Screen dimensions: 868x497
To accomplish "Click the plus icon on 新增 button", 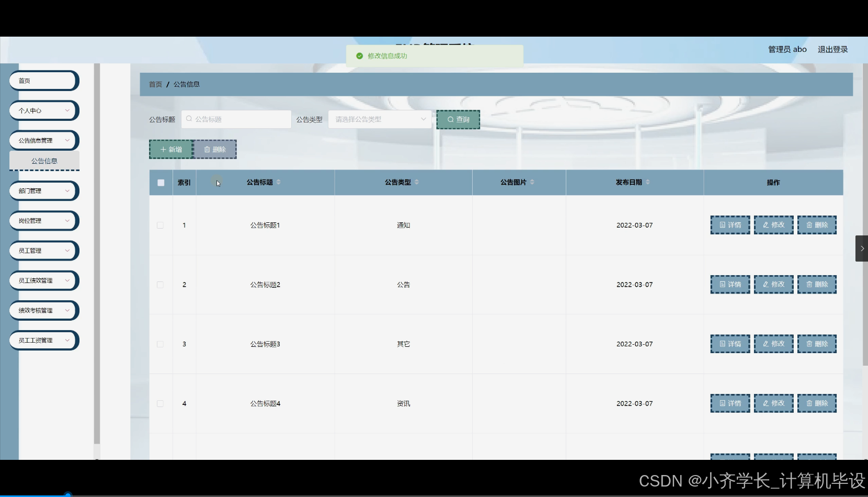I will 163,149.
